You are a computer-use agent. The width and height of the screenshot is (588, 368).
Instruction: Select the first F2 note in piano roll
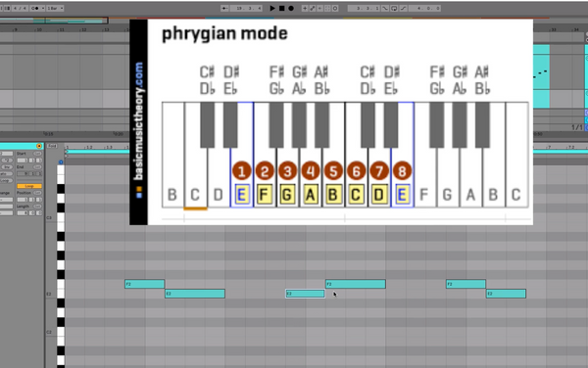(x=144, y=284)
